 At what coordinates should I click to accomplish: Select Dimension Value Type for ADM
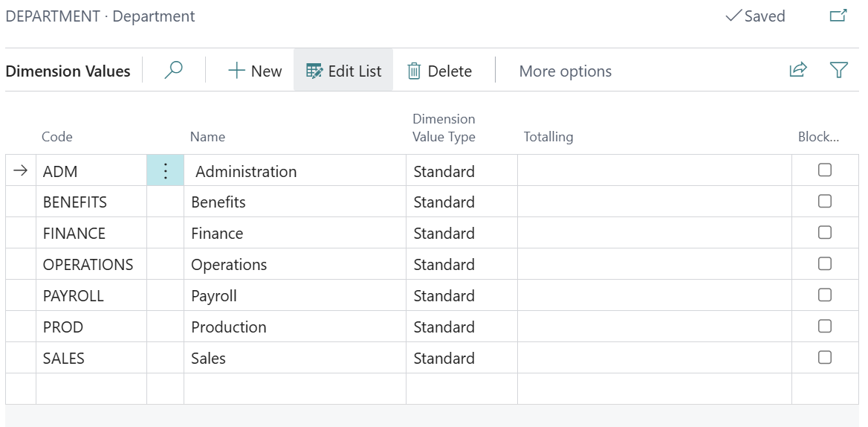(461, 170)
